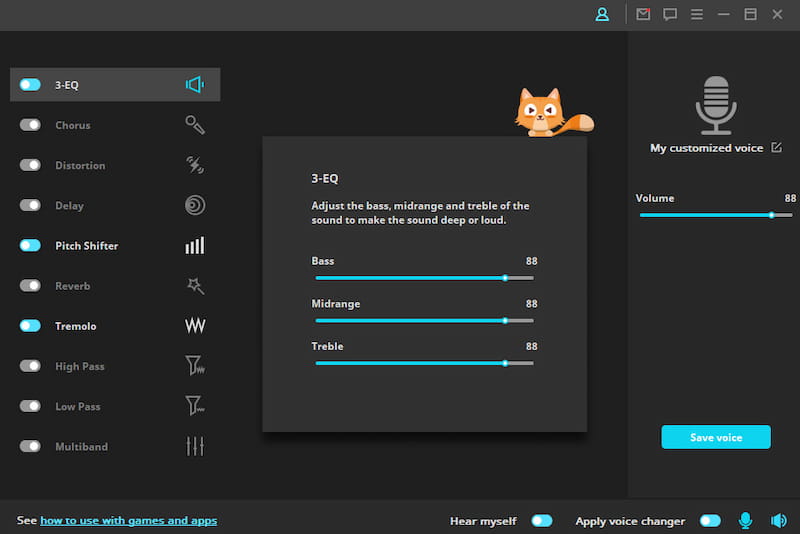Click the 3-EQ panel heading

pyautogui.click(x=325, y=179)
